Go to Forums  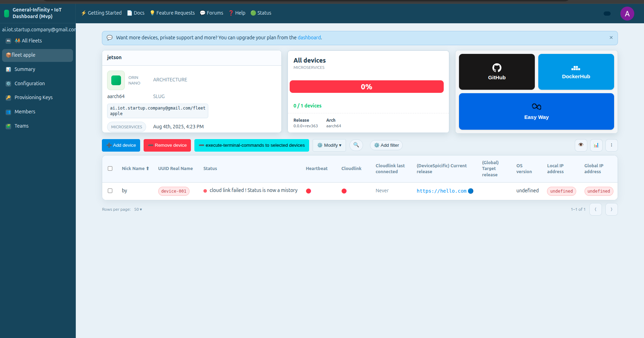[x=211, y=13]
